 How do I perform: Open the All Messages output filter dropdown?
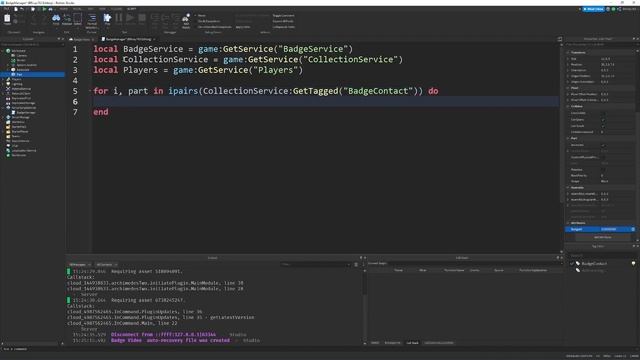80,264
